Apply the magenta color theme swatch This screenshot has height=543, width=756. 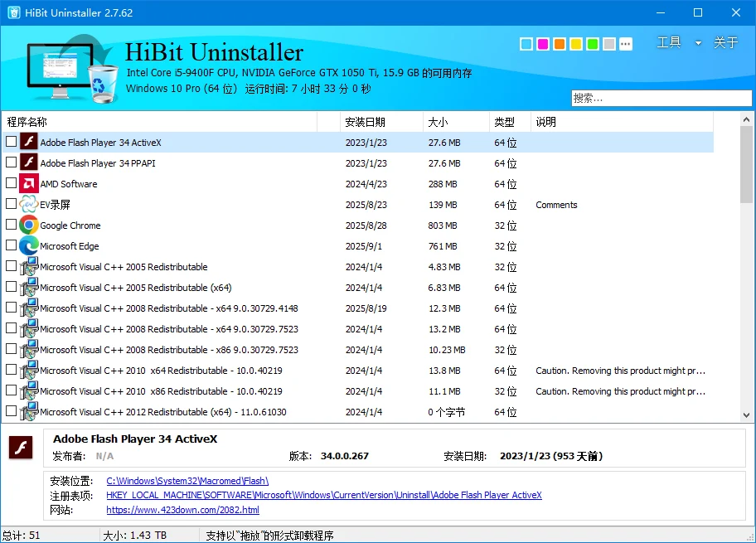[x=543, y=45]
